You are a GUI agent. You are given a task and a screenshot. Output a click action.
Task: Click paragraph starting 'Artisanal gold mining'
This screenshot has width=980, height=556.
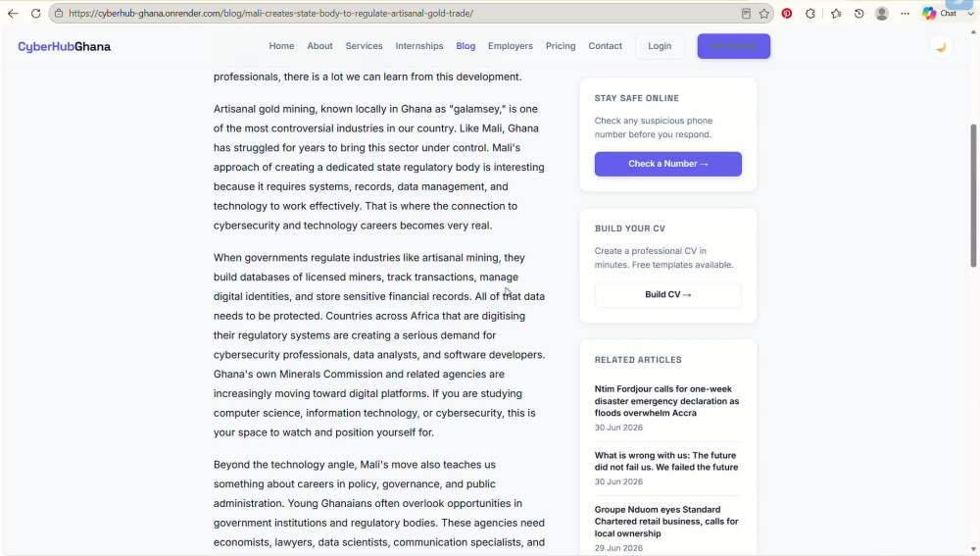tap(378, 167)
